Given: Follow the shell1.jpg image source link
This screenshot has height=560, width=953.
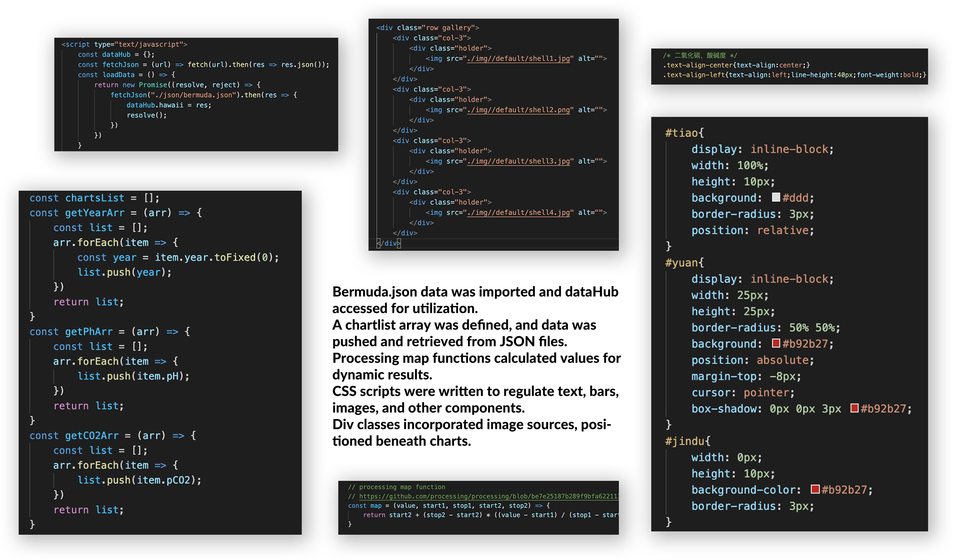Looking at the screenshot, I should (x=518, y=58).
